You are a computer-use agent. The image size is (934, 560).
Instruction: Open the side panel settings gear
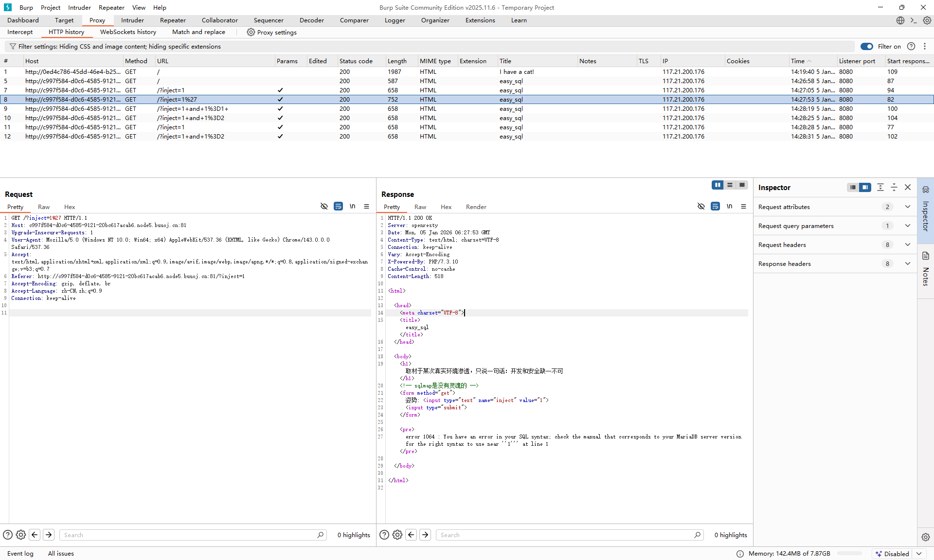[926, 537]
